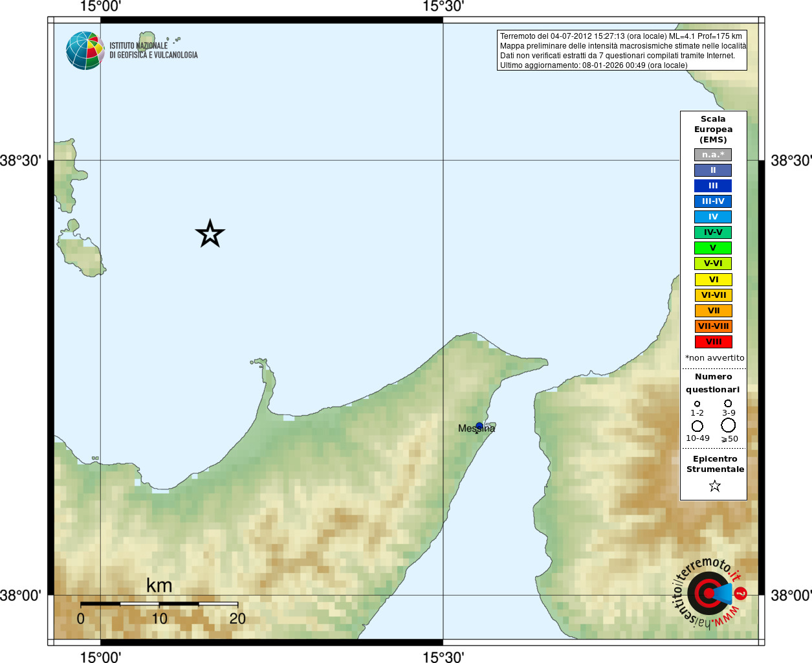
Task: Click the earthquake info text box
Action: click(622, 51)
